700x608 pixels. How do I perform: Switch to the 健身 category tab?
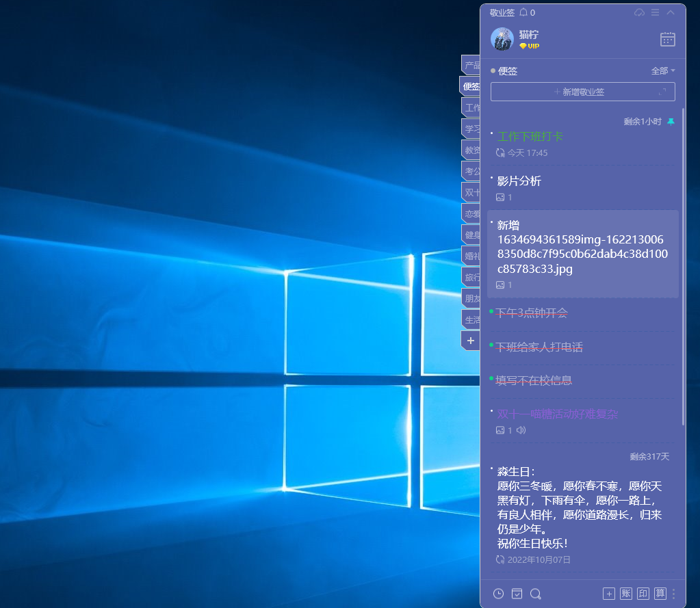[x=471, y=235]
